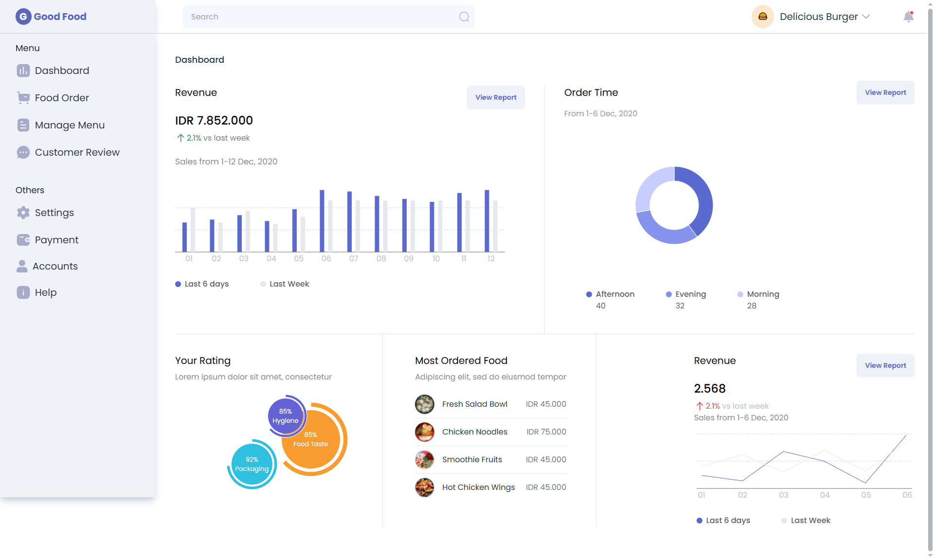This screenshot has width=934, height=560.
Task: Click the 85% Hygiene rating circle
Action: point(286,416)
